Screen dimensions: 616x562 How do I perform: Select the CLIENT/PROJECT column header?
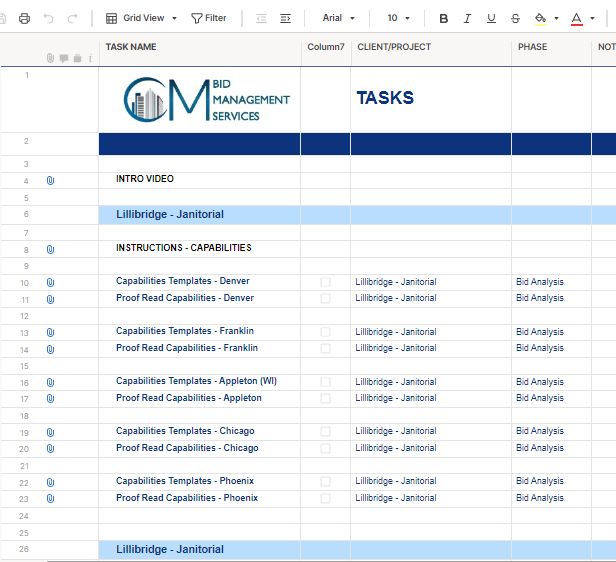coord(431,49)
